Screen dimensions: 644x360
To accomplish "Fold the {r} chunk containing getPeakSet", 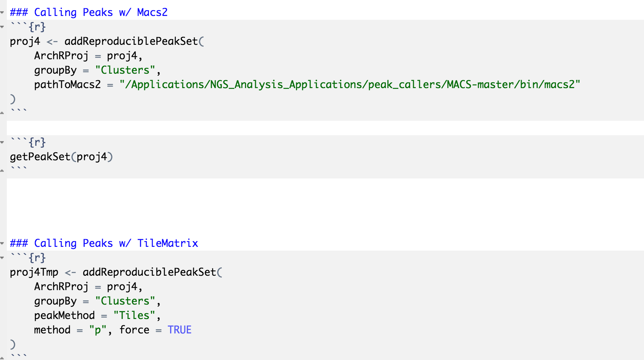I will (x=2, y=142).
